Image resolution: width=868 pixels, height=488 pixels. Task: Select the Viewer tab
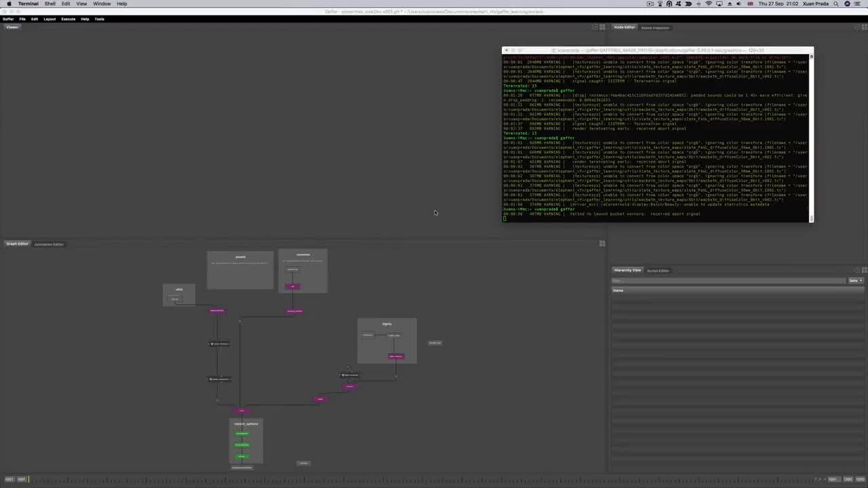coord(12,27)
